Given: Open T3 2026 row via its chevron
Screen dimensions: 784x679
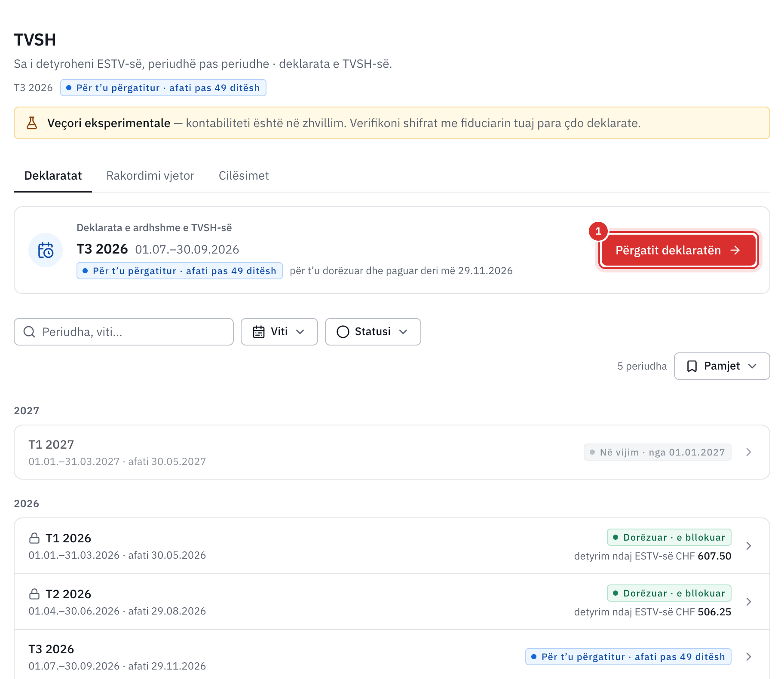Looking at the screenshot, I should tap(749, 657).
